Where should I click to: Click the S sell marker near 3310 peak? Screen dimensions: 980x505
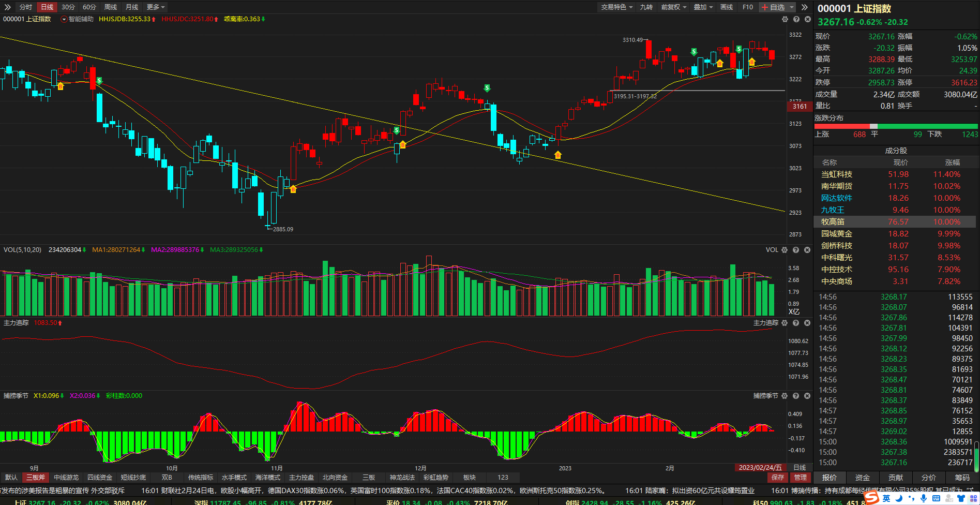(694, 52)
